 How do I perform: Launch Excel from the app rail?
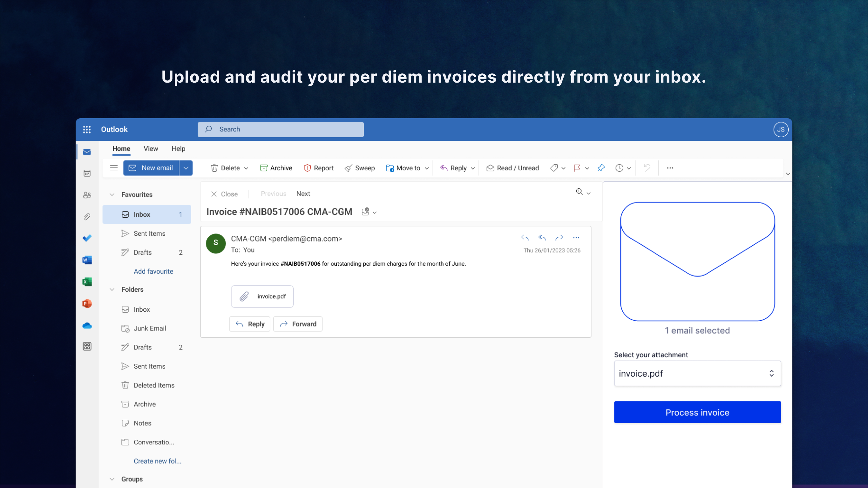[87, 282]
